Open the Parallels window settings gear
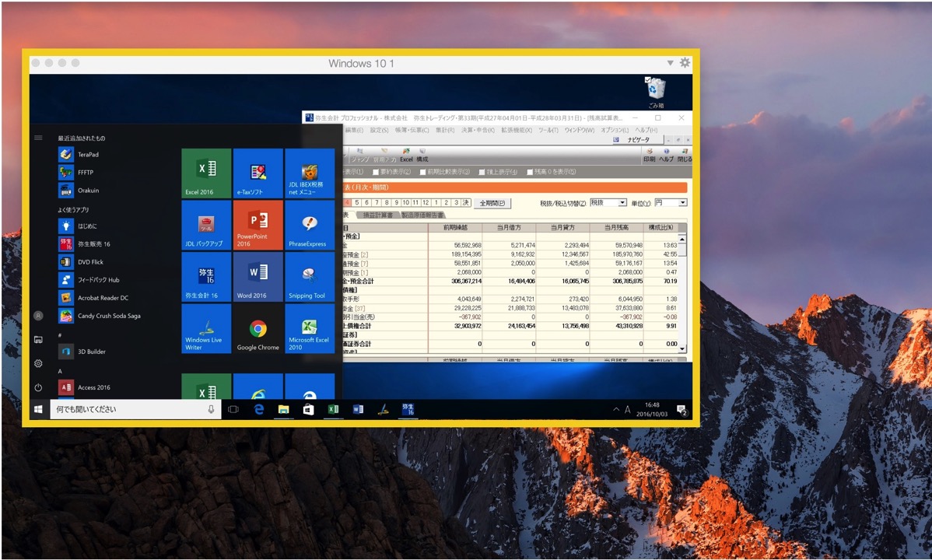932x560 pixels. pos(685,62)
